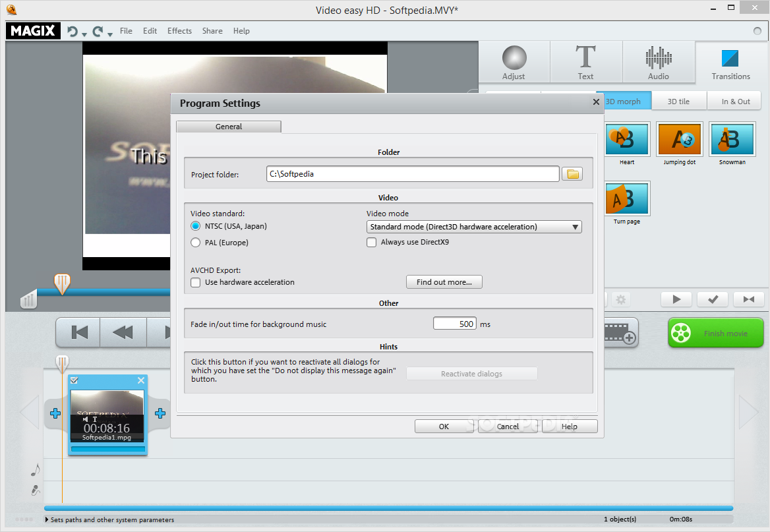Click the blue timeline scrollbar

click(x=388, y=508)
